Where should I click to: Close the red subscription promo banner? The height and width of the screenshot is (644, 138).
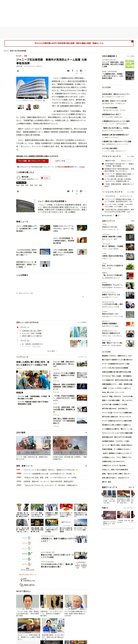pyautogui.click(x=132, y=41)
